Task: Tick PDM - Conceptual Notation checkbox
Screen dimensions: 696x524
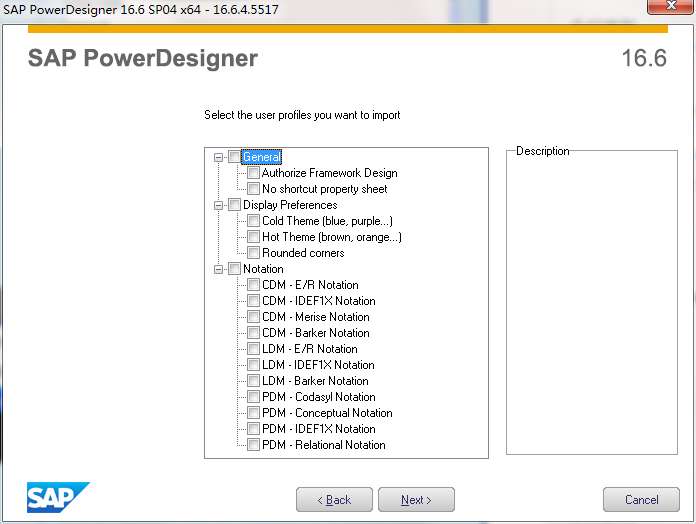Action: click(x=253, y=413)
